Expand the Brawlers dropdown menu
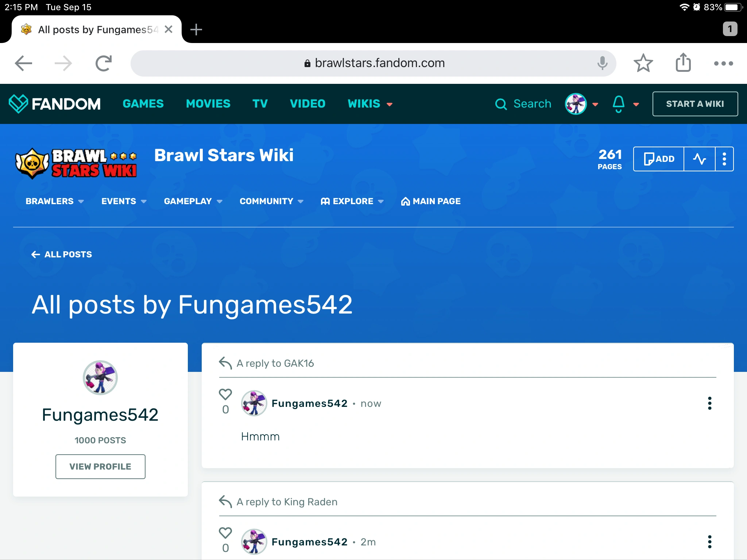Image resolution: width=747 pixels, height=560 pixels. [x=54, y=201]
